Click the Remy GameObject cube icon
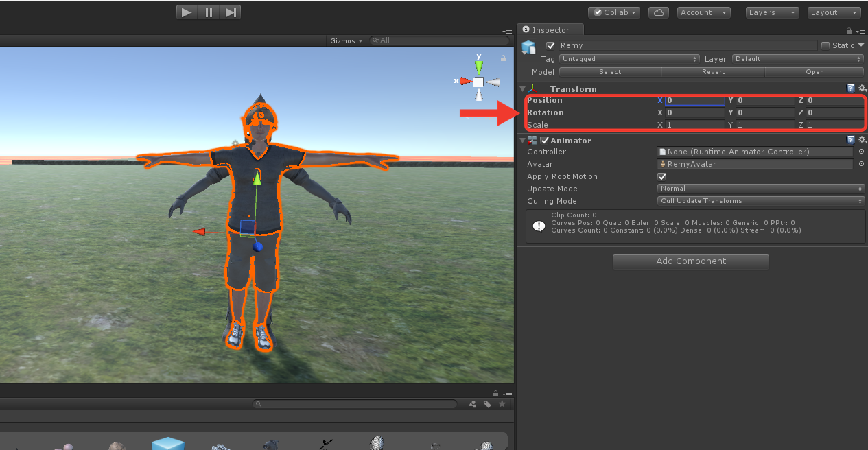 pos(528,47)
